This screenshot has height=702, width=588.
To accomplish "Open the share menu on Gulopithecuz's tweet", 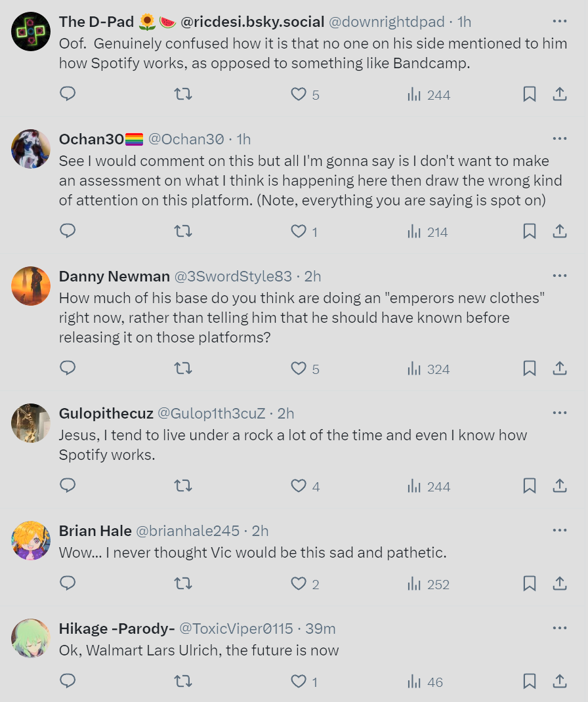I will (x=560, y=486).
